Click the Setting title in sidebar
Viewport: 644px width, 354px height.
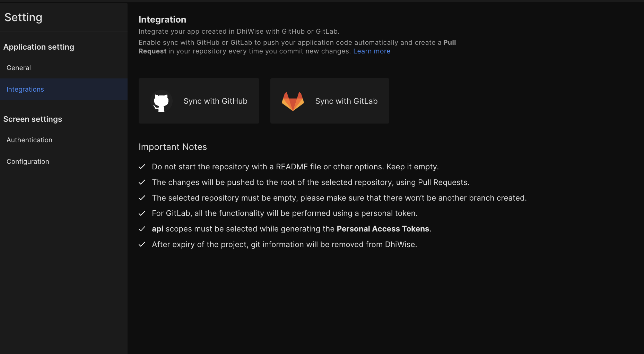pos(23,17)
